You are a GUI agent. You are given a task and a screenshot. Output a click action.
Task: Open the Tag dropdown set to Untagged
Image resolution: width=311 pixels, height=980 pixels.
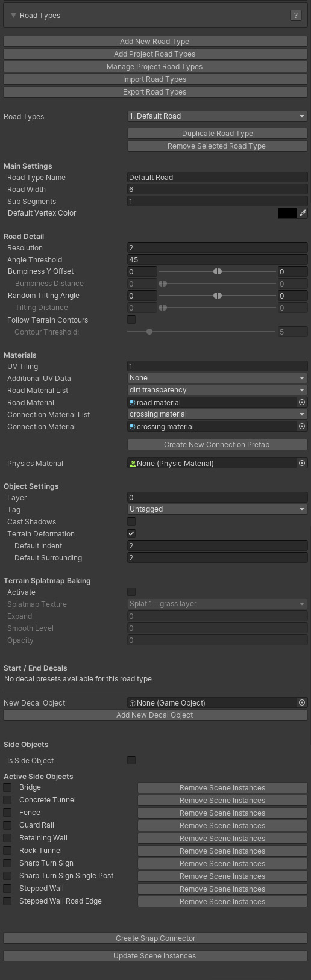coord(218,509)
